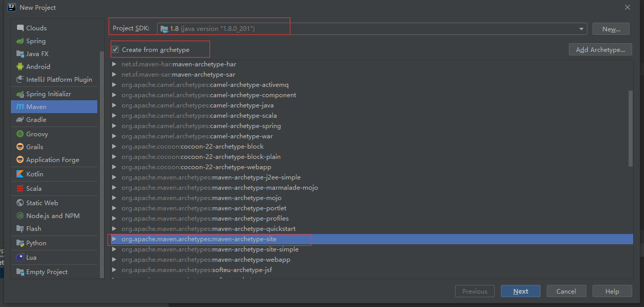This screenshot has width=644, height=307.
Task: Click the Kotlin 'K' icon
Action: coord(20,174)
